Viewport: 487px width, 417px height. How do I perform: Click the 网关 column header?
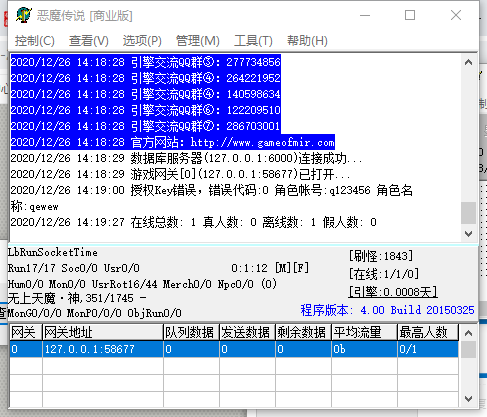(26, 332)
